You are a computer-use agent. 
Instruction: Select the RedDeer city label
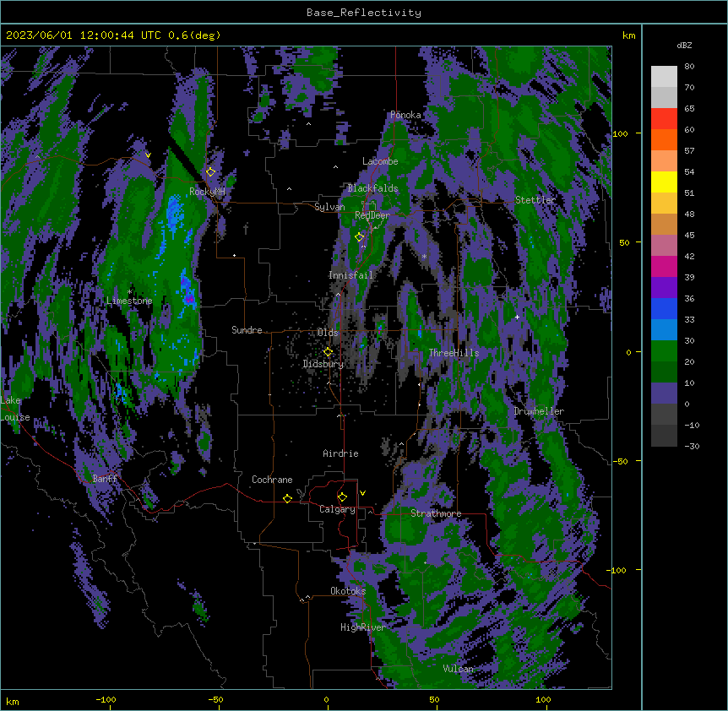372,215
